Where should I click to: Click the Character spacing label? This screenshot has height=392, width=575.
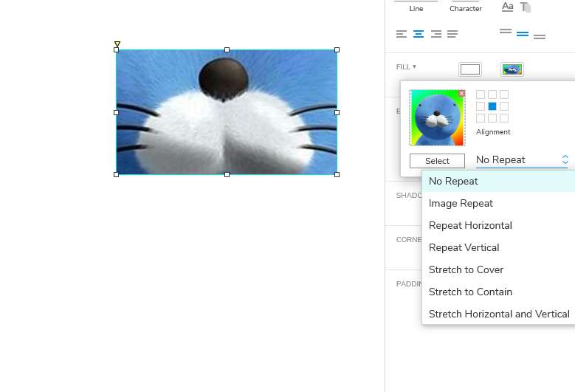(x=465, y=8)
